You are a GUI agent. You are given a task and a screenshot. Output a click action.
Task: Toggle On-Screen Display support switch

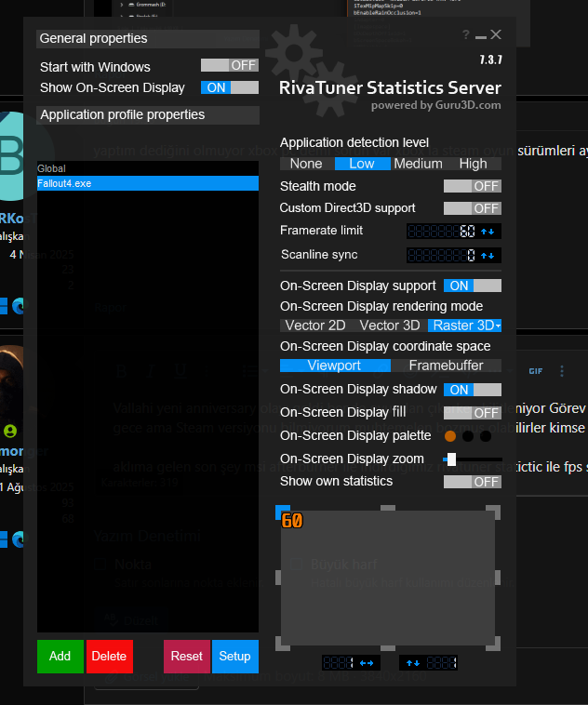click(x=473, y=286)
